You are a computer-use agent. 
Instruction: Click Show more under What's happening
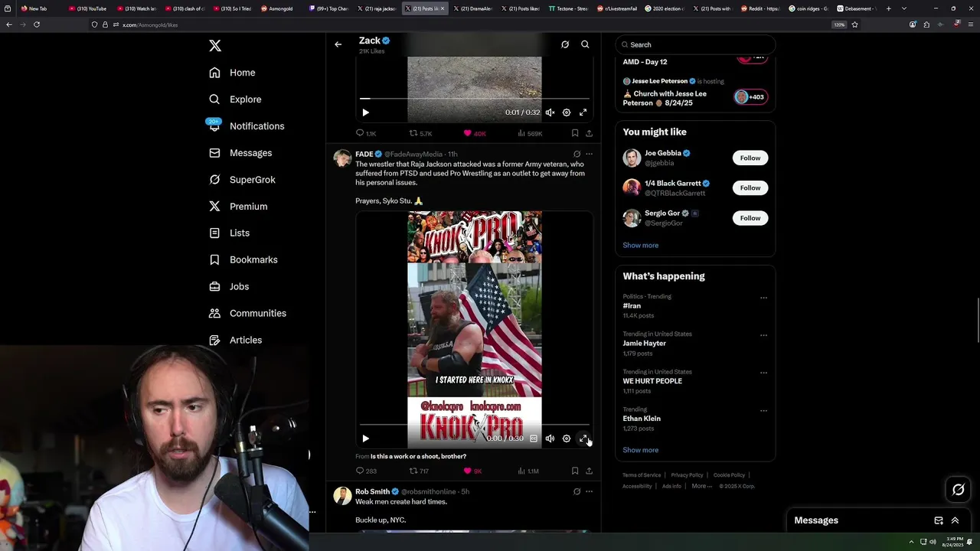[640, 450]
